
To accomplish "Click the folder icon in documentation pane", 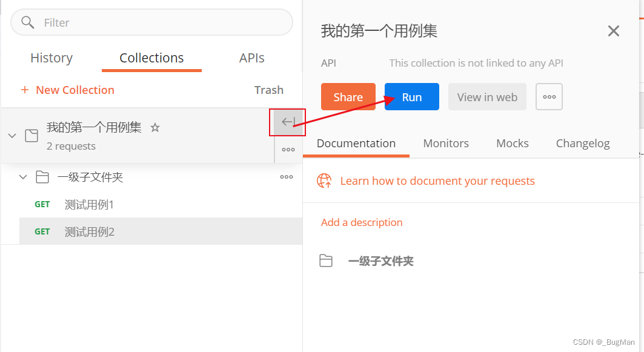I will [326, 261].
